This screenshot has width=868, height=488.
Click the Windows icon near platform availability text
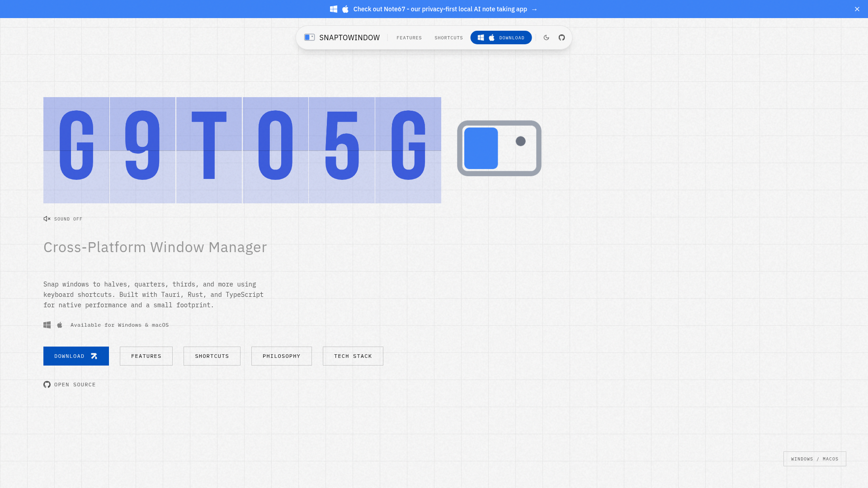point(47,325)
